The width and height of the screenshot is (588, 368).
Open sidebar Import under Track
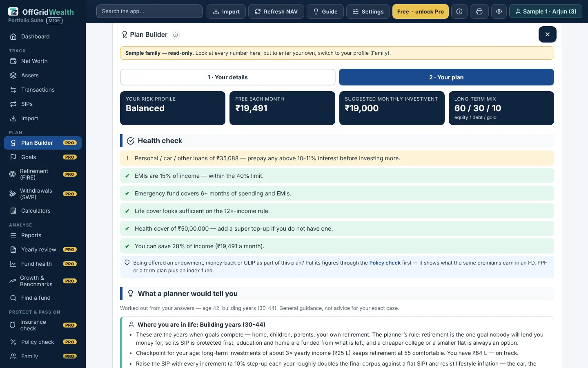tap(43, 118)
